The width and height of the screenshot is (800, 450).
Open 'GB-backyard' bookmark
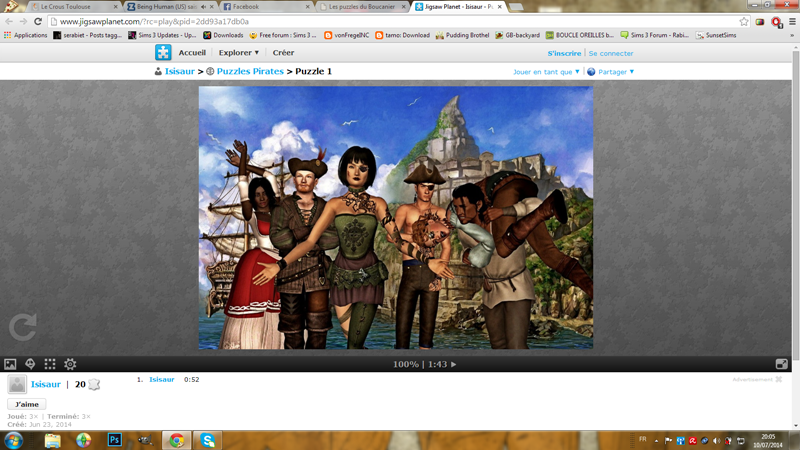(x=517, y=35)
